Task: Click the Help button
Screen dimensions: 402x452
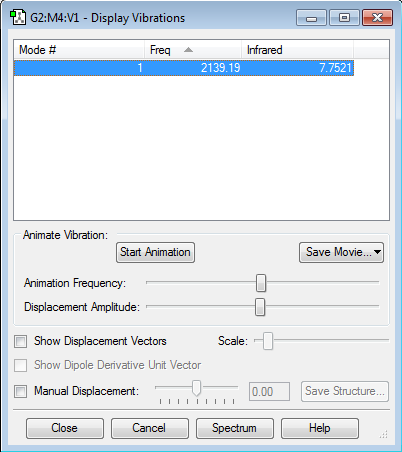Action: pos(320,428)
